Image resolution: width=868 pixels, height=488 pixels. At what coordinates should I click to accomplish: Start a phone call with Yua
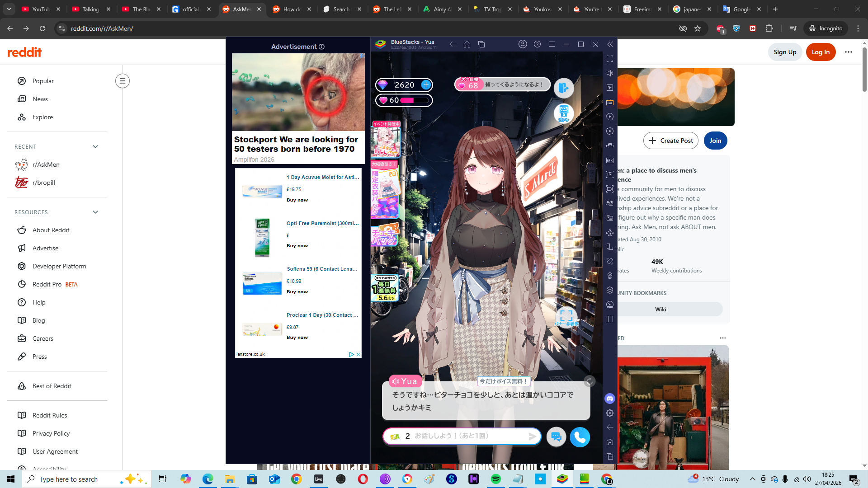coord(580,437)
